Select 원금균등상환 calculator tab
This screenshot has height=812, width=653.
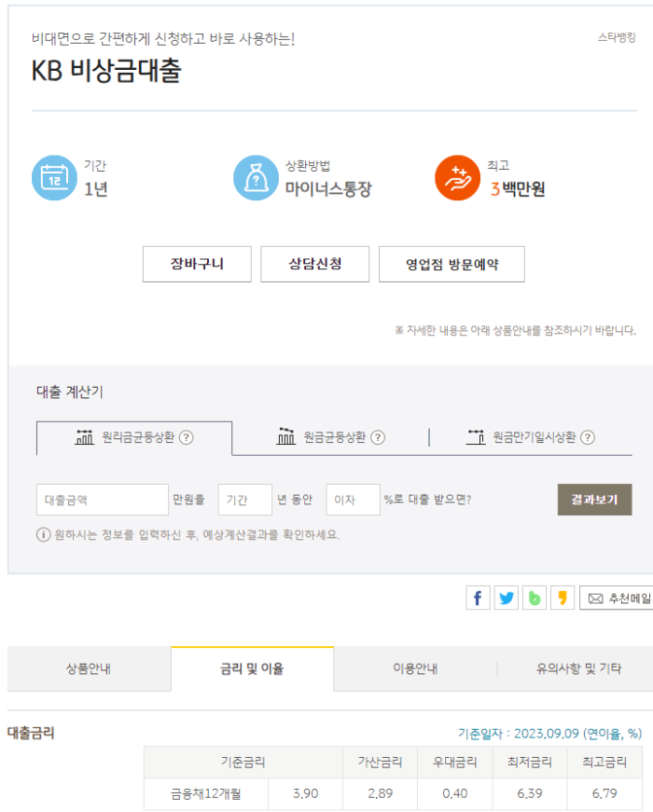pyautogui.click(x=330, y=438)
